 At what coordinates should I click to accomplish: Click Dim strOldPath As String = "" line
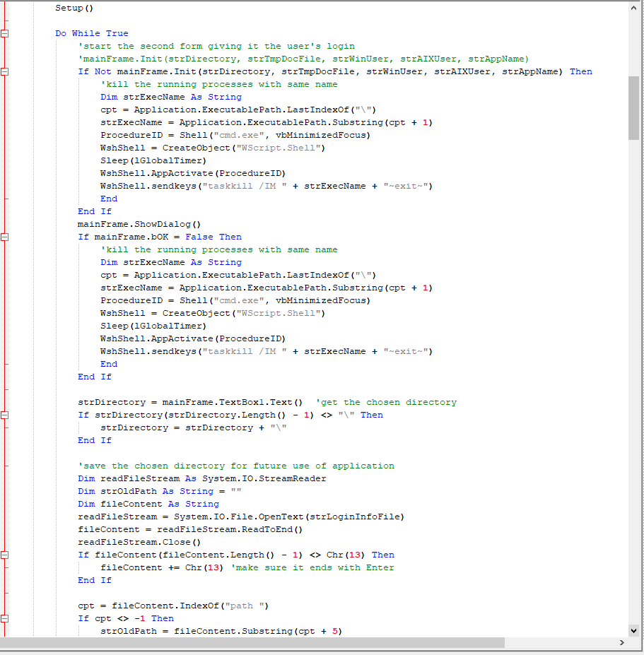pos(160,491)
